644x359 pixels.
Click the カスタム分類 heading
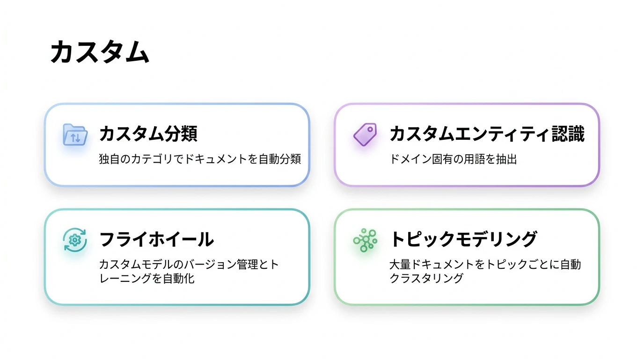[148, 134]
